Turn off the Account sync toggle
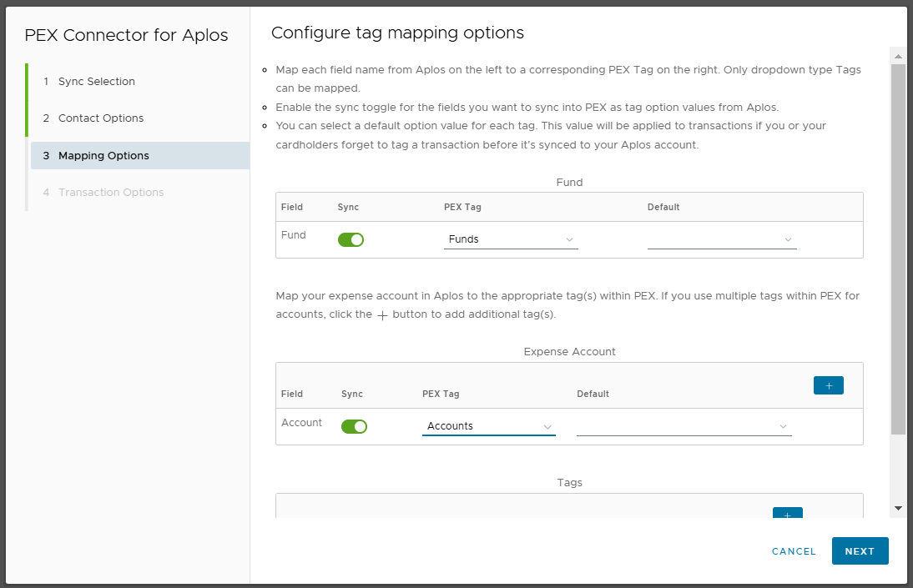Screen dimensions: 913x588 click(354, 426)
